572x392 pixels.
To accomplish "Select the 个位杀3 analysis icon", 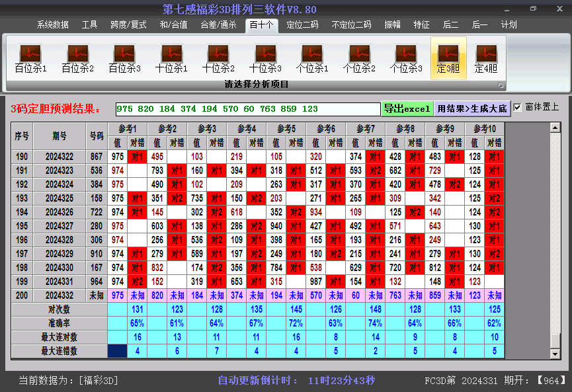I will point(406,58).
